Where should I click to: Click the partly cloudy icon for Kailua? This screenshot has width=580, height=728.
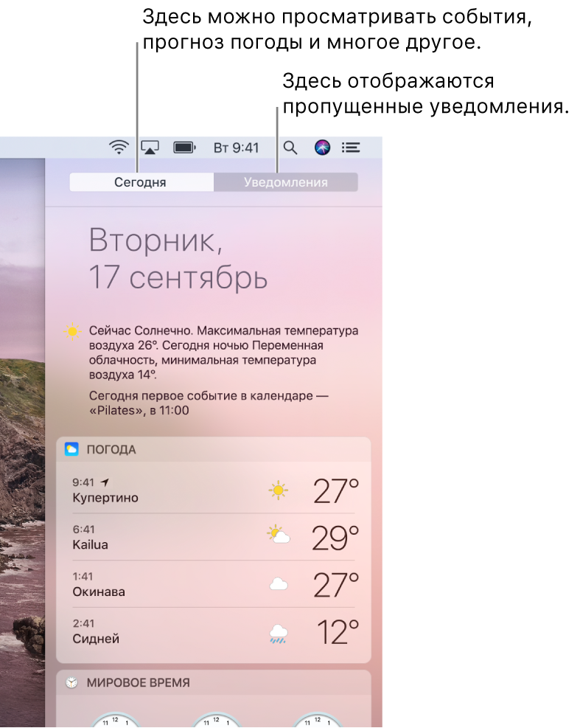279,535
